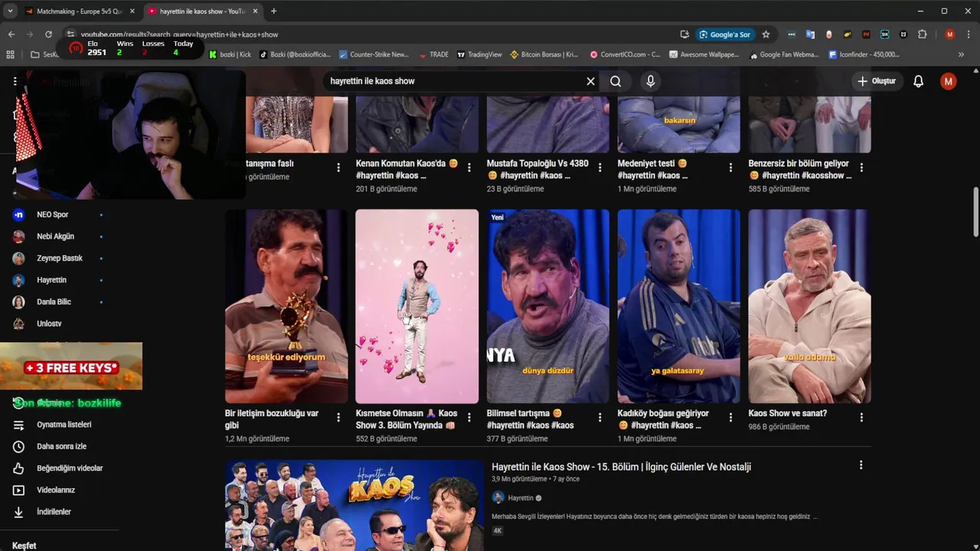Go back in the browser

coord(11,34)
